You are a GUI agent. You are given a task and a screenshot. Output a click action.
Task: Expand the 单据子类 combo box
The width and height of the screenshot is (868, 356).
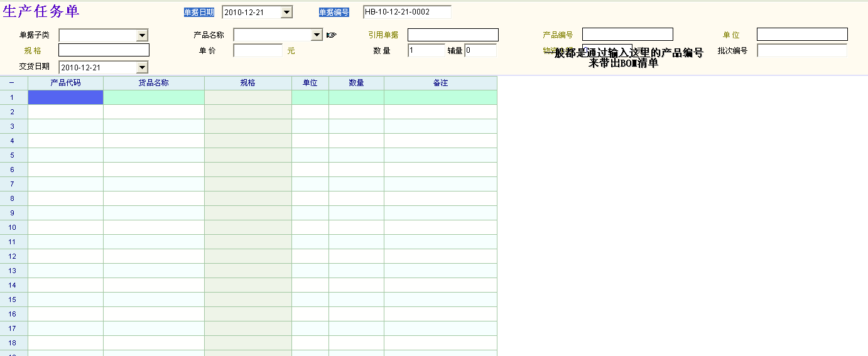point(142,35)
